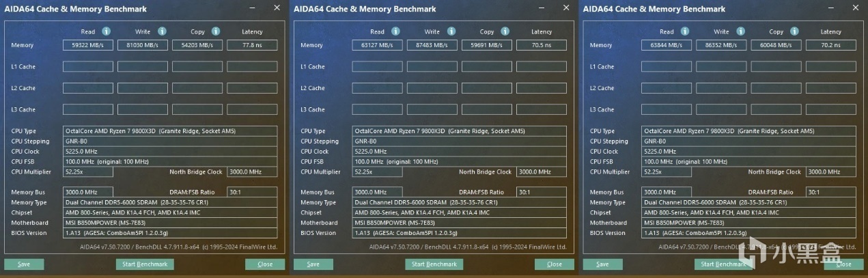Click L2 Cache read field, middle window
The width and height of the screenshot is (868, 278).
pyautogui.click(x=377, y=88)
